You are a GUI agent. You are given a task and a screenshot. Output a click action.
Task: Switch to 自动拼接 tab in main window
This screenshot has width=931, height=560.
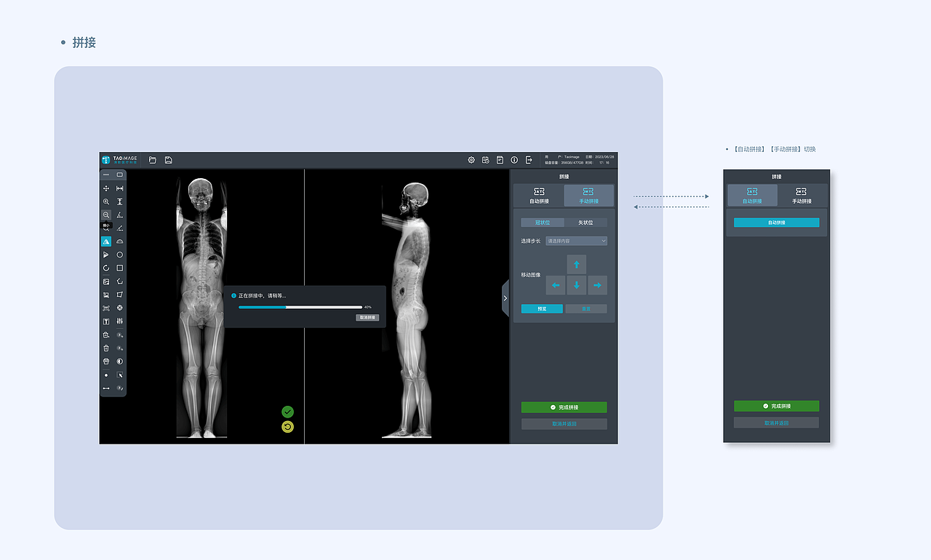539,196
